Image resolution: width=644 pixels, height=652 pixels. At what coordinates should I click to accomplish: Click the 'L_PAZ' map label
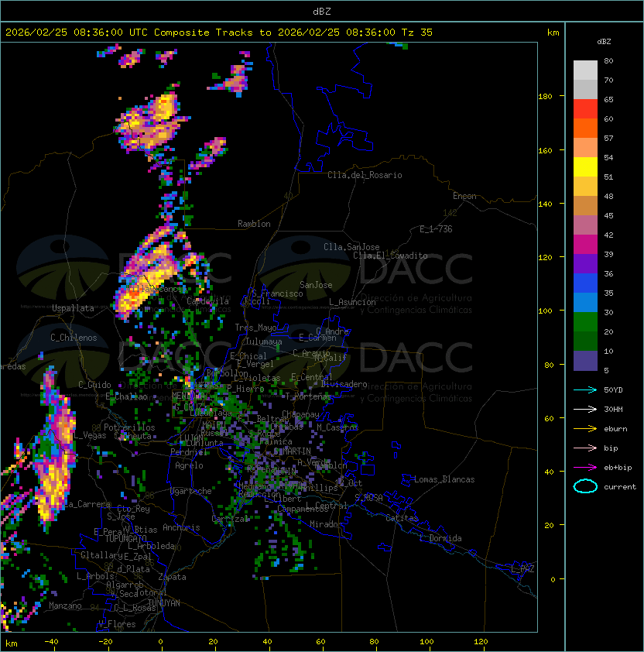click(x=522, y=569)
